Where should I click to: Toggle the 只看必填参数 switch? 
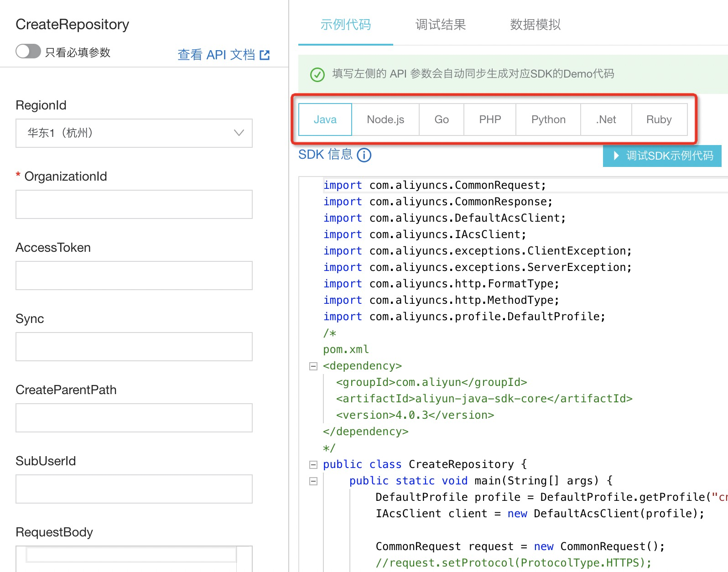(x=28, y=51)
